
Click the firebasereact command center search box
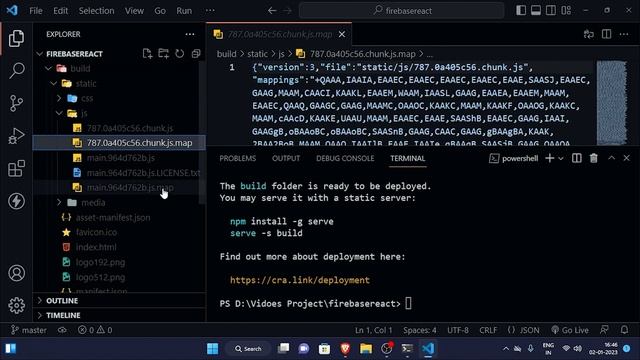point(402,11)
